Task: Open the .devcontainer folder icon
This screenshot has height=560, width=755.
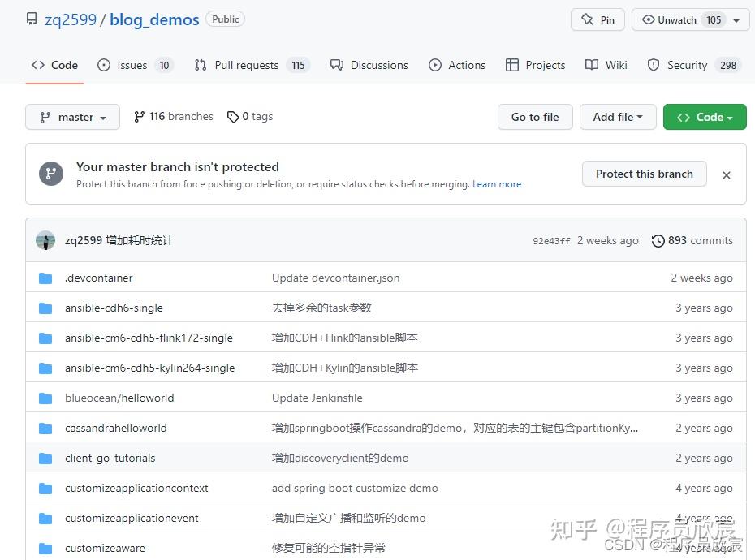Action: tap(45, 278)
